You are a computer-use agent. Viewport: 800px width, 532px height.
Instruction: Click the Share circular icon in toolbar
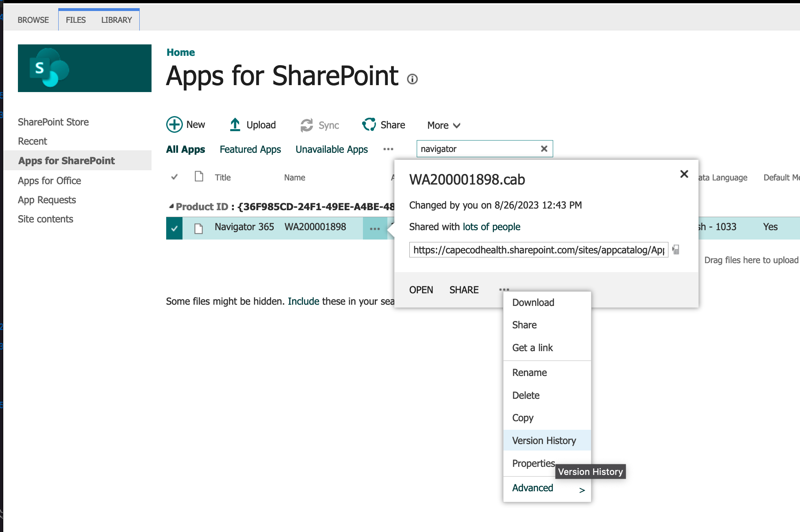(369, 125)
